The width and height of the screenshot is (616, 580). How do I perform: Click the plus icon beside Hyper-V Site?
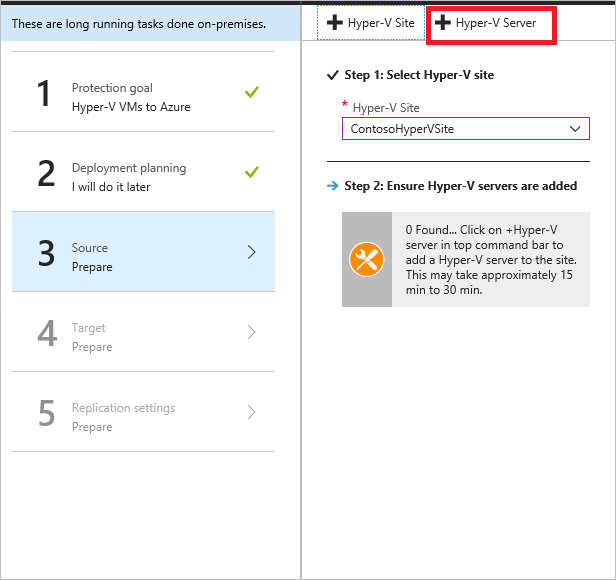click(x=336, y=23)
